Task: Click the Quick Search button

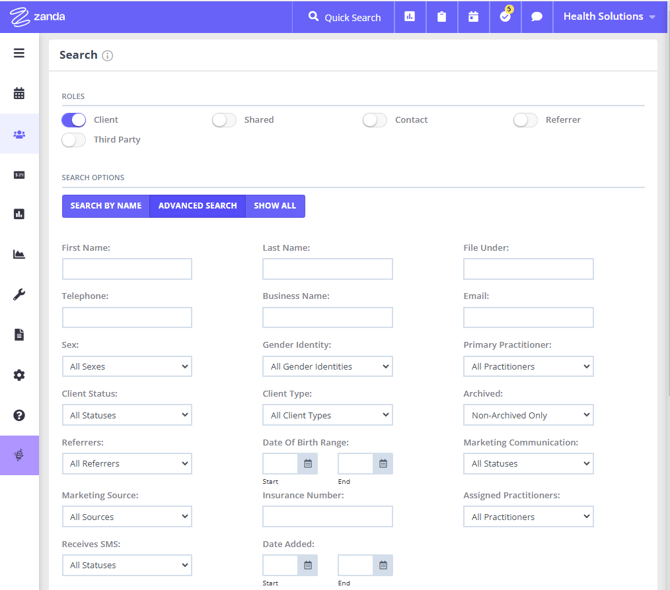Action: [344, 17]
